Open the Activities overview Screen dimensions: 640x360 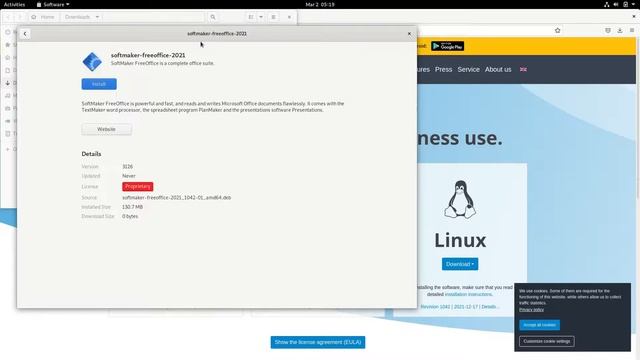click(x=14, y=4)
